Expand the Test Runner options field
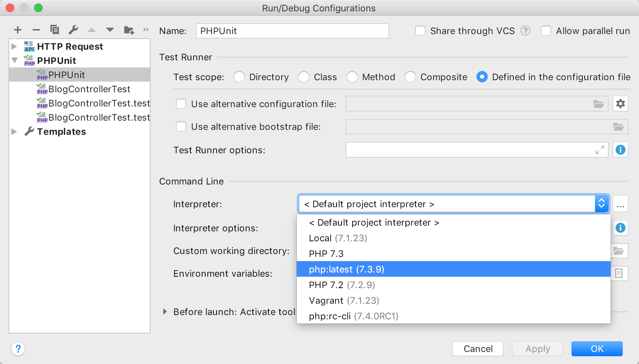Viewport: 639px width, 364px height. (x=600, y=150)
